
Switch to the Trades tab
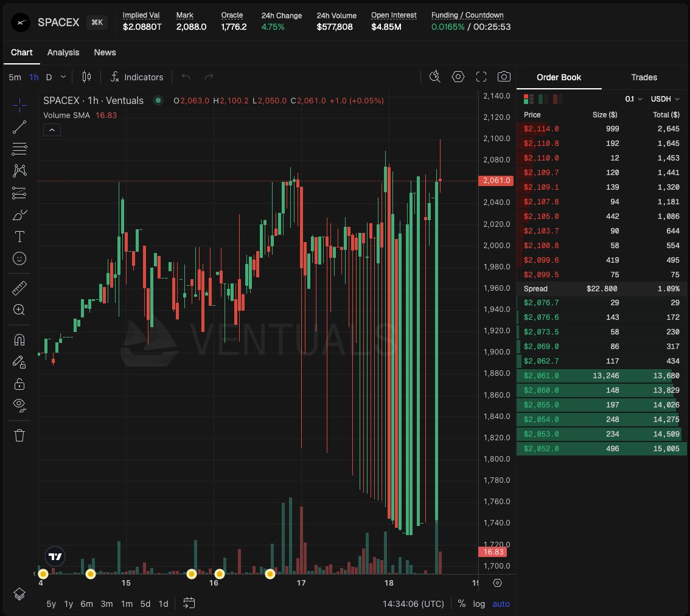point(644,77)
